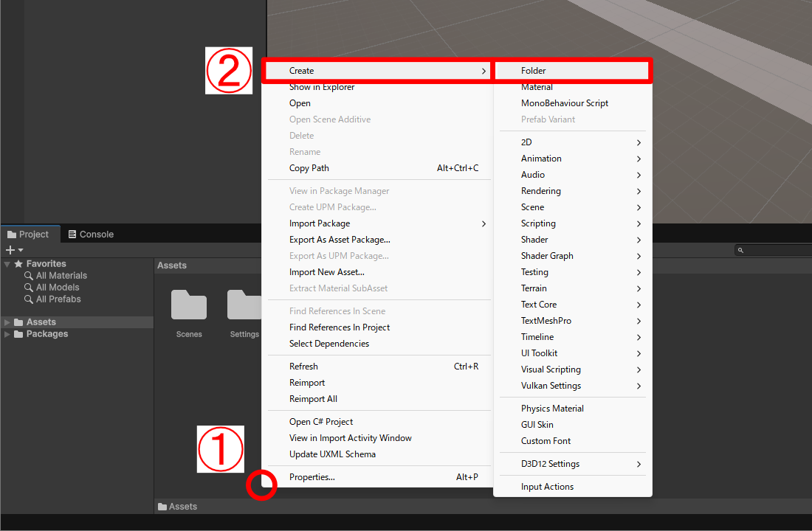This screenshot has height=531, width=812.
Task: Select All Materials search favorite
Action: pos(61,276)
